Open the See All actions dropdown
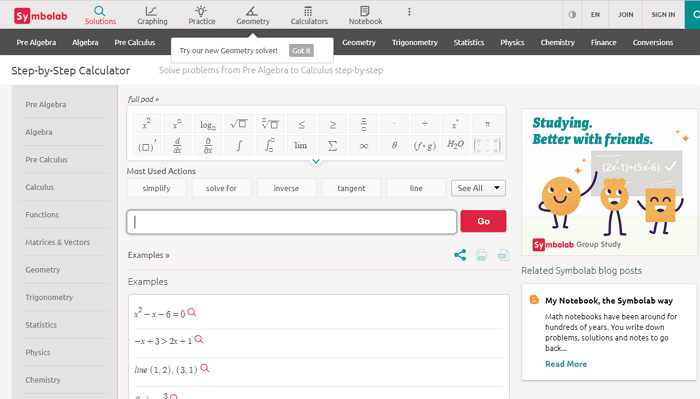700x399 pixels. click(478, 188)
